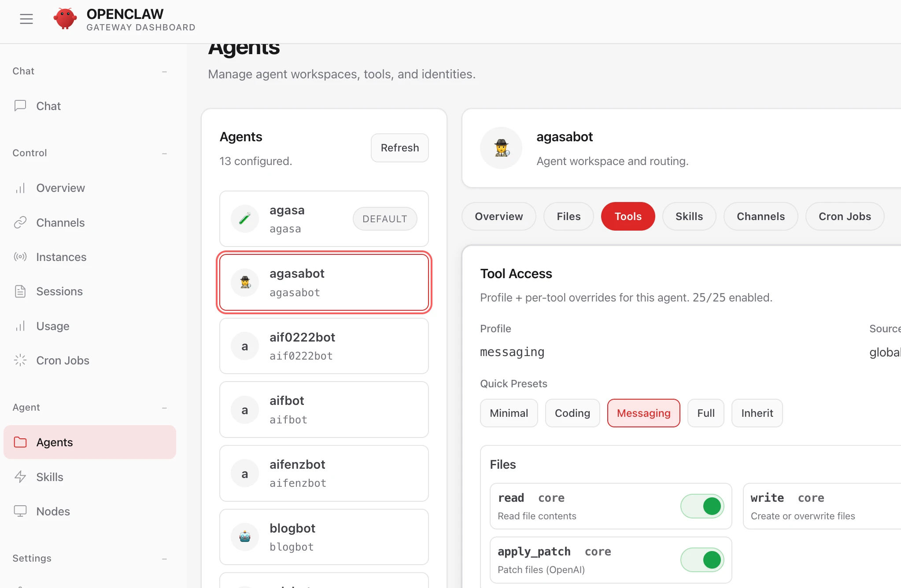Select the blogbot agent card
Screen dimensions: 901x588
point(324,537)
